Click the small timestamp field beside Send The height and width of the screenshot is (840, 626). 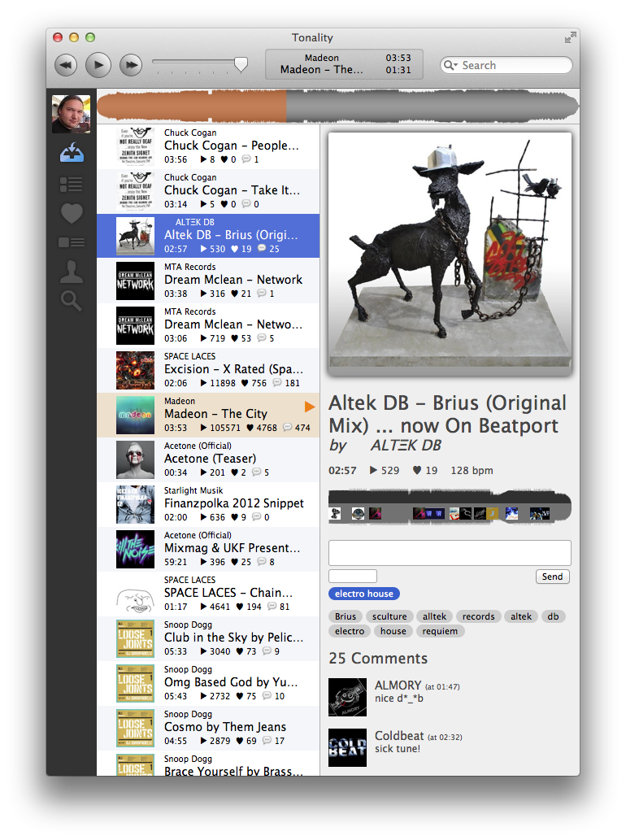point(353,576)
